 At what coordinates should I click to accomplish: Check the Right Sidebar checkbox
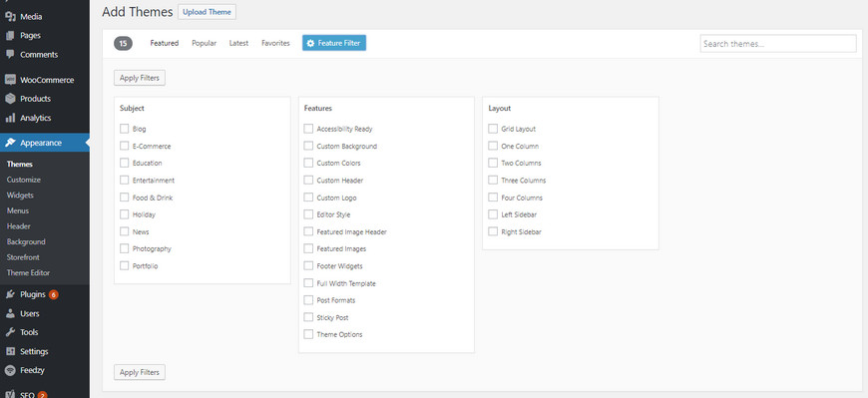point(493,231)
